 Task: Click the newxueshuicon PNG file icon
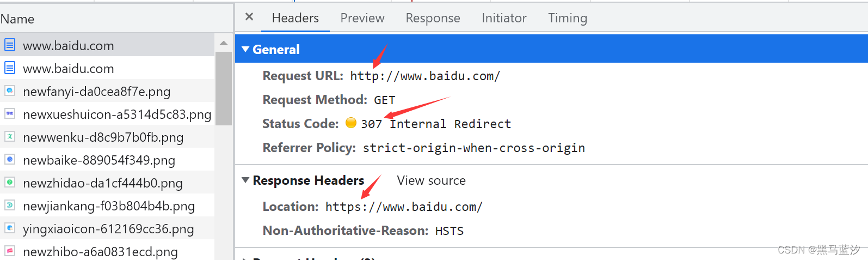pos(10,114)
